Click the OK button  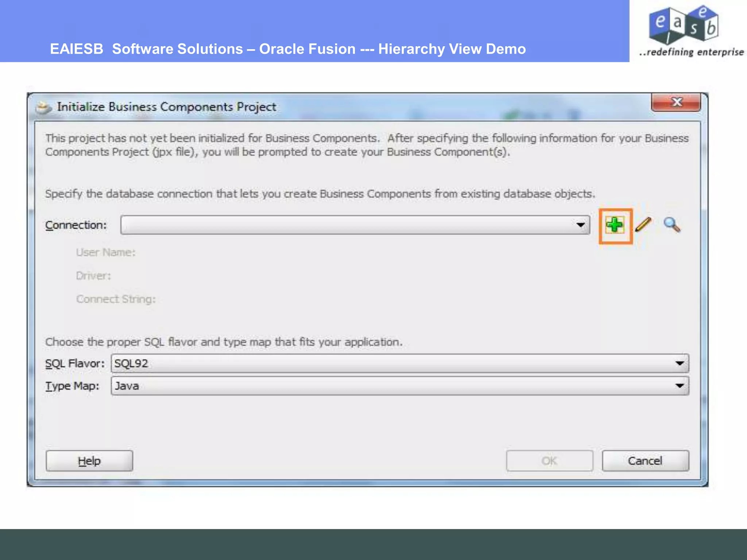[x=549, y=461]
